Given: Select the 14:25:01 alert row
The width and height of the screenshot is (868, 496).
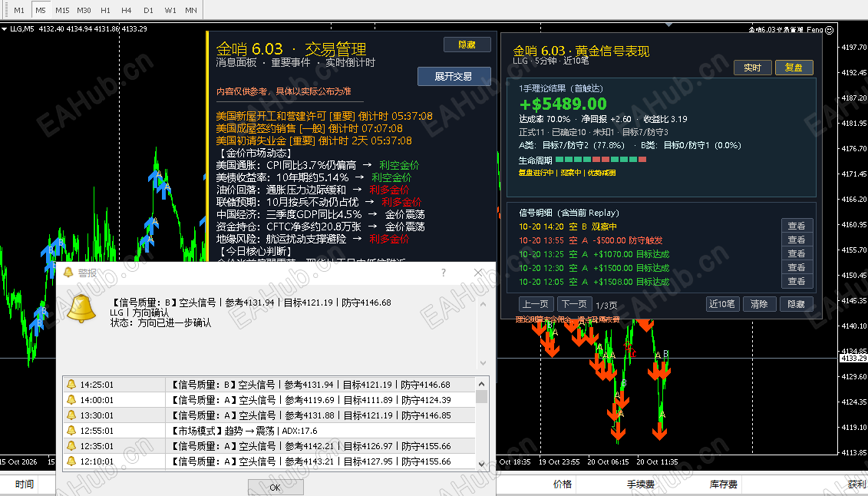Looking at the screenshot, I should pyautogui.click(x=269, y=384).
